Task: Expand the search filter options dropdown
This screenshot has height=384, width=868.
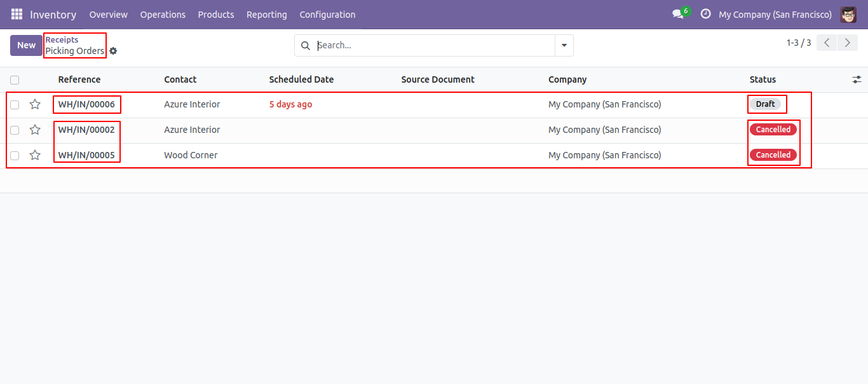Action: coord(564,46)
